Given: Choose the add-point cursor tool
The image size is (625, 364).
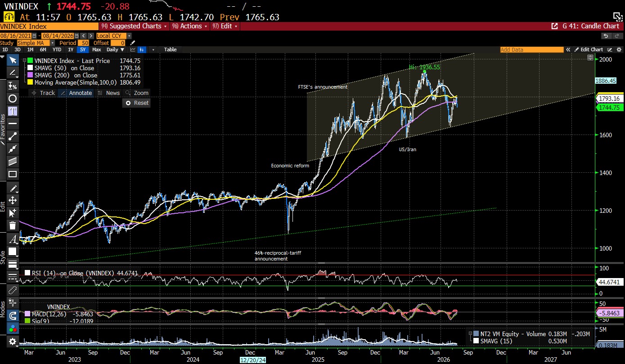Looking at the screenshot, I should point(13,213).
